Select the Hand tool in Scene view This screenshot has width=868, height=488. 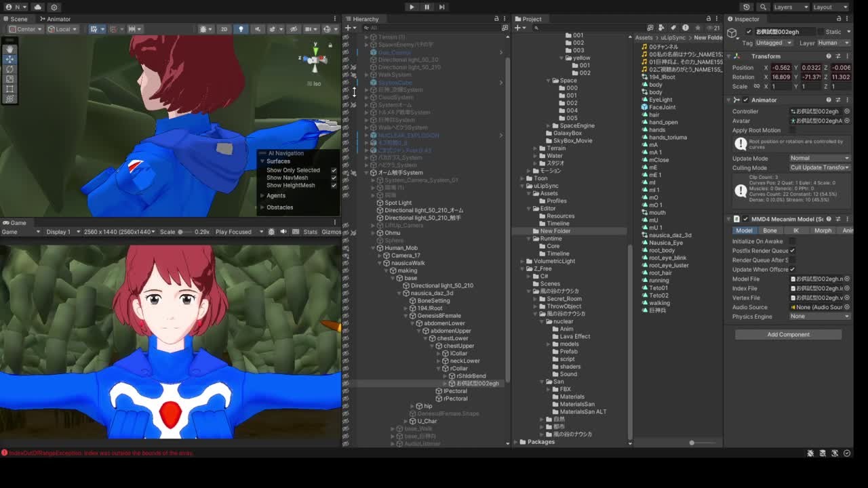(x=9, y=49)
